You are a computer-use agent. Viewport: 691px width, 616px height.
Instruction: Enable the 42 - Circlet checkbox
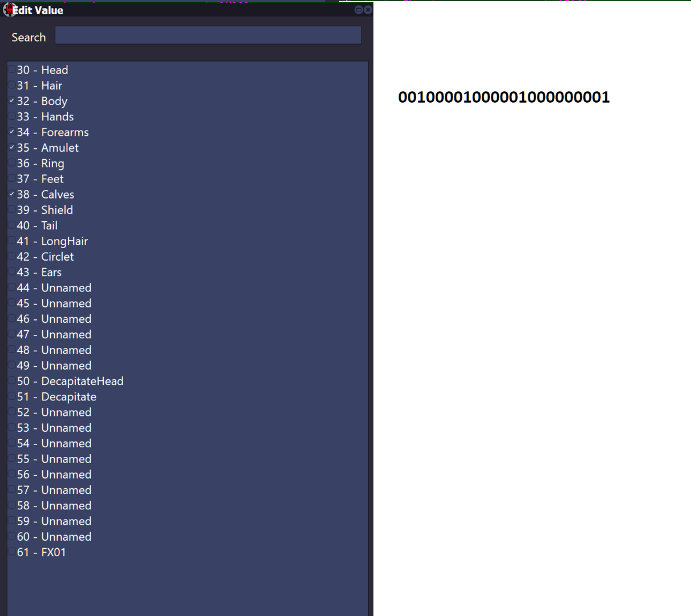(x=11, y=256)
